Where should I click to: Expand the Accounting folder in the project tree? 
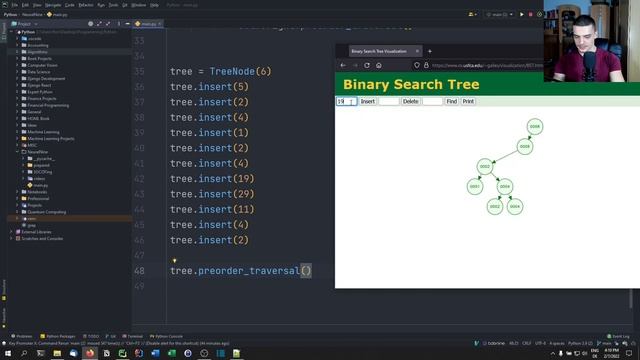pyautogui.click(x=17, y=45)
